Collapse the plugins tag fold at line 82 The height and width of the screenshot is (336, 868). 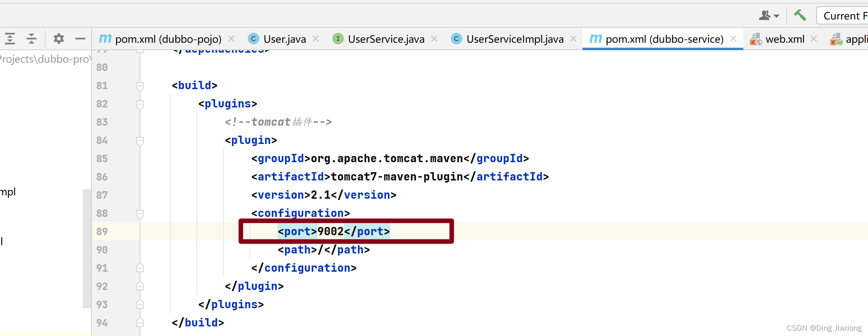click(140, 104)
